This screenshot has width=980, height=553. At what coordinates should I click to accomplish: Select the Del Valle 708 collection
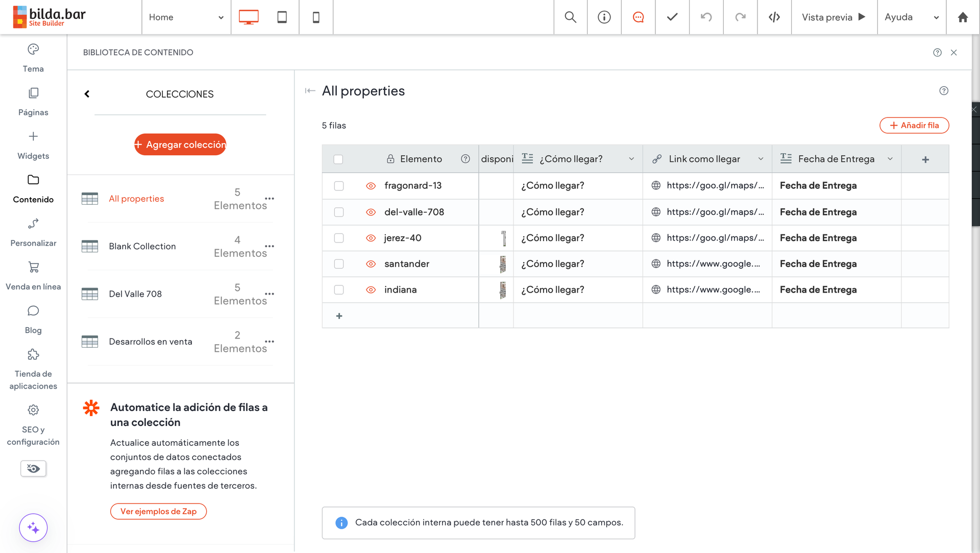180,294
